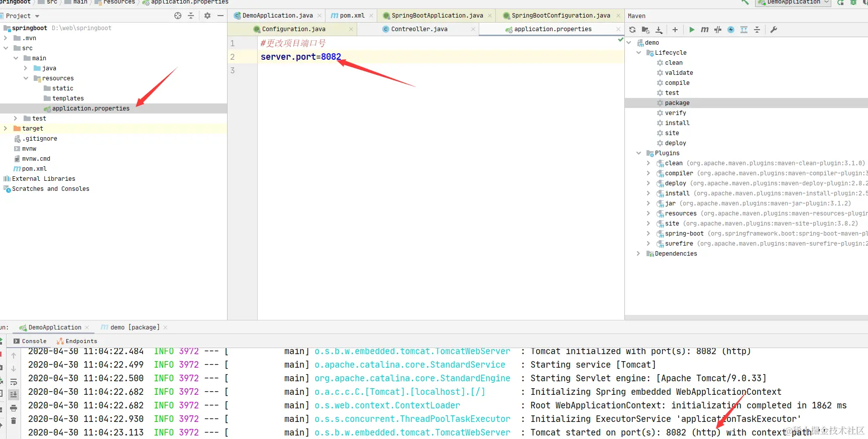The image size is (868, 439).
Task: Open the Contreoller.java tab
Action: coord(419,29)
